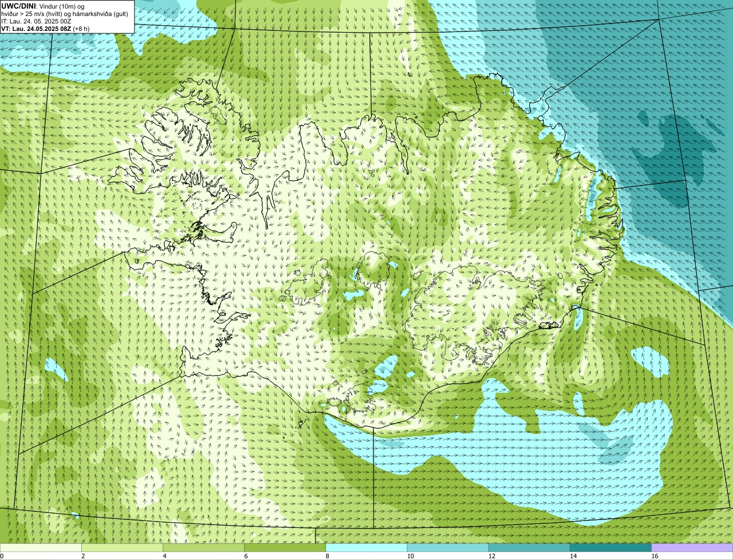Click the title line "UWC/DINI: Vindur (10m) og"

pyautogui.click(x=43, y=6)
